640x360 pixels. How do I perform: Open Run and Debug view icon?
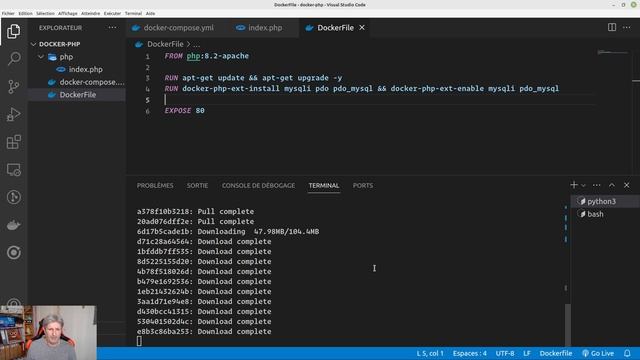13,114
